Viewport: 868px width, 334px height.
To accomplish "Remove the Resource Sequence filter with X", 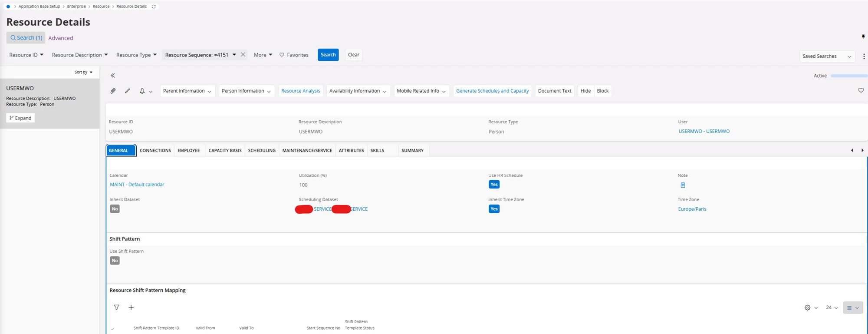I will coord(243,55).
